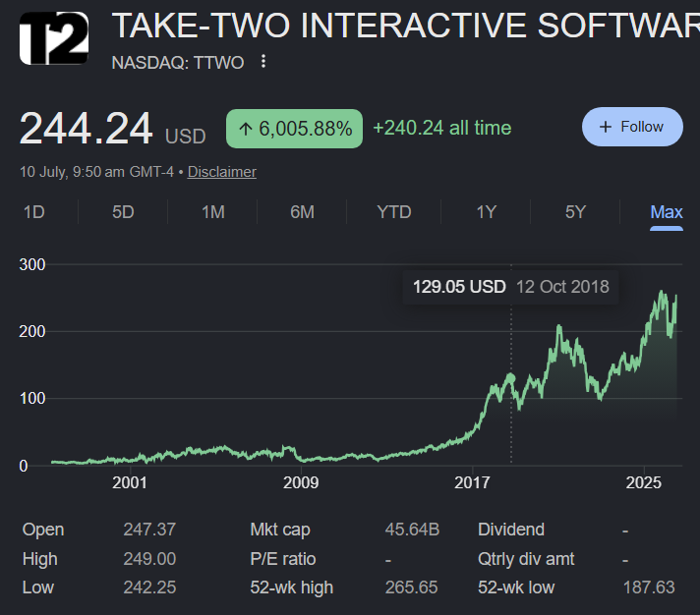This screenshot has width=700, height=615.
Task: Click the 6,005.88% gain badge
Action: tap(294, 129)
